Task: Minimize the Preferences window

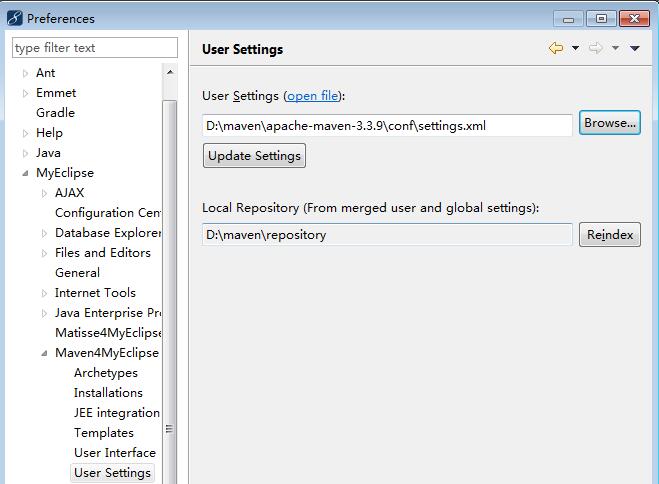Action: [x=568, y=19]
